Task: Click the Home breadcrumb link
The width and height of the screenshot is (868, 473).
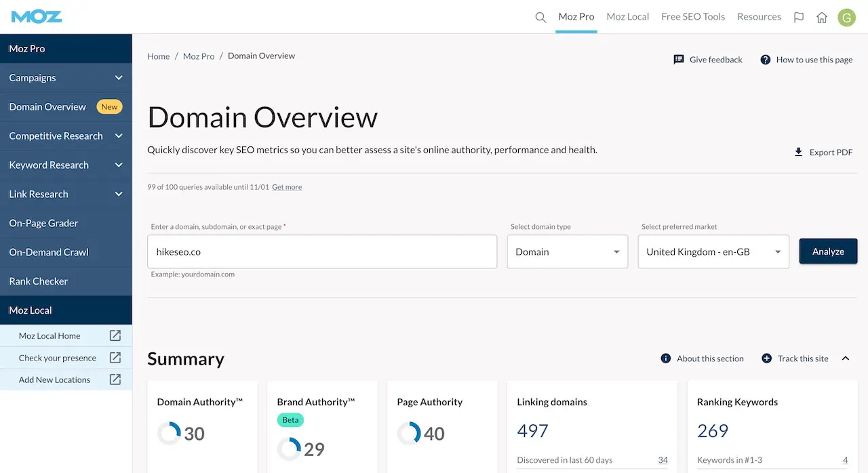Action: pos(159,56)
